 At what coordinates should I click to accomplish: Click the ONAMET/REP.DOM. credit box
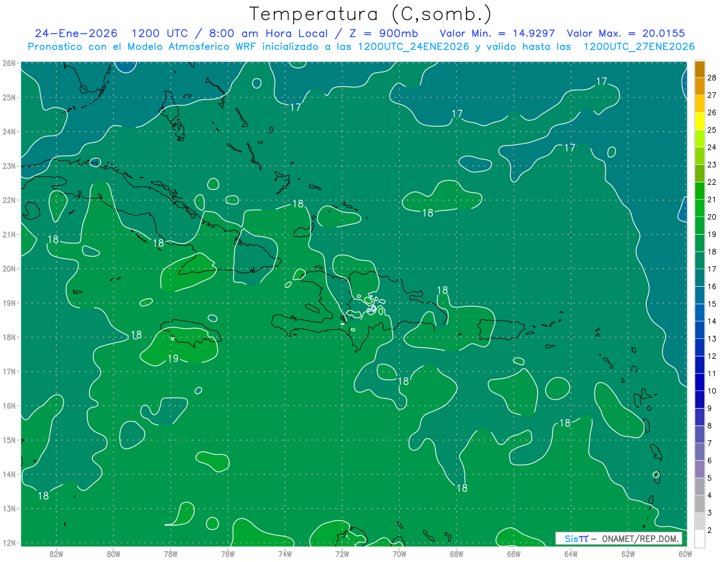coord(618,538)
